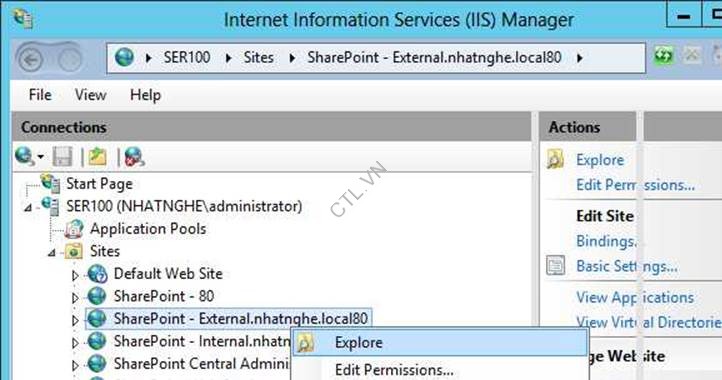
Task: Click the Delete Connection toolbar icon
Action: click(x=134, y=157)
